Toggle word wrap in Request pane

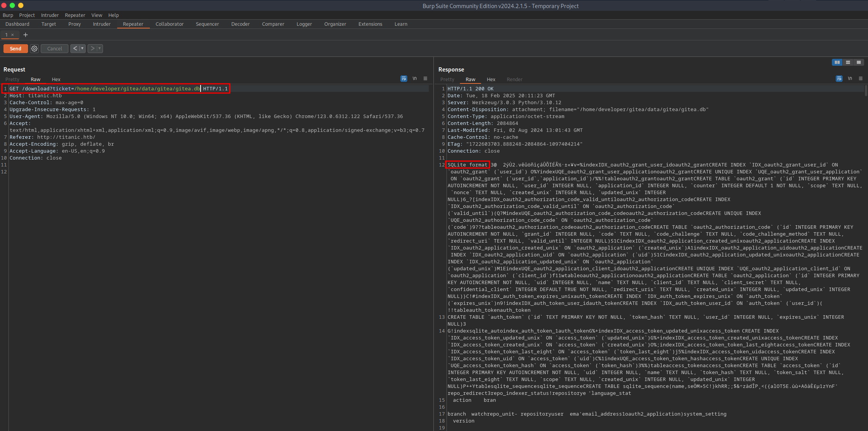tap(403, 78)
